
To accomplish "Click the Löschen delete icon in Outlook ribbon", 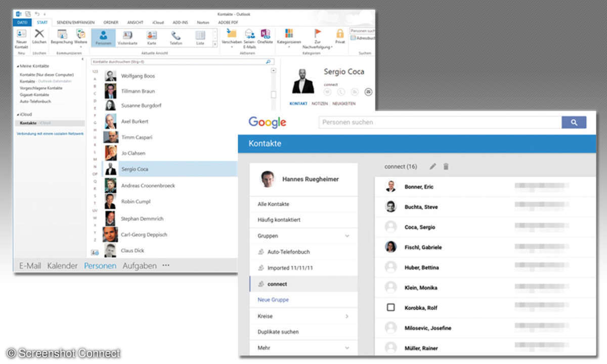I will coord(39,34).
